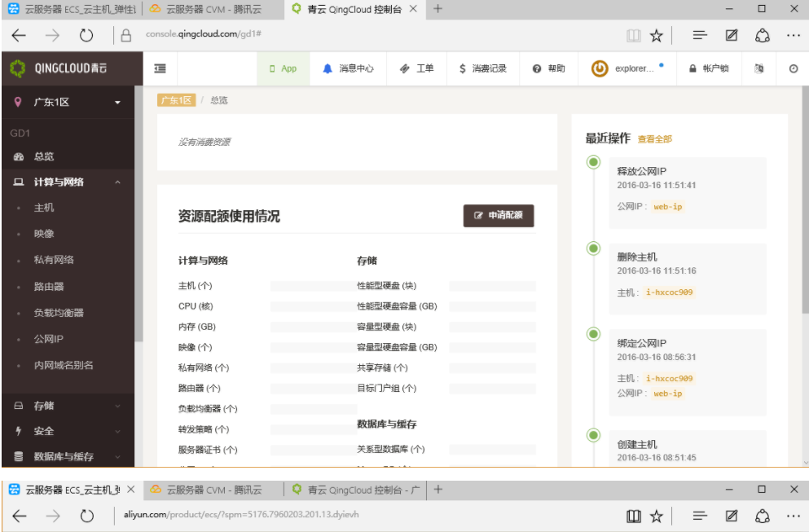
Task: Open 帮助 help menu
Action: tap(549, 68)
